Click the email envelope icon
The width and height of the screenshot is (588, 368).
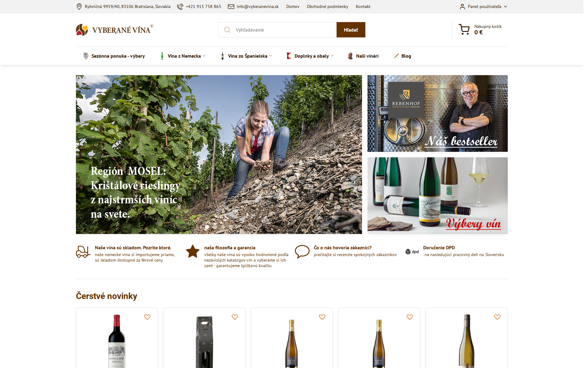point(231,6)
